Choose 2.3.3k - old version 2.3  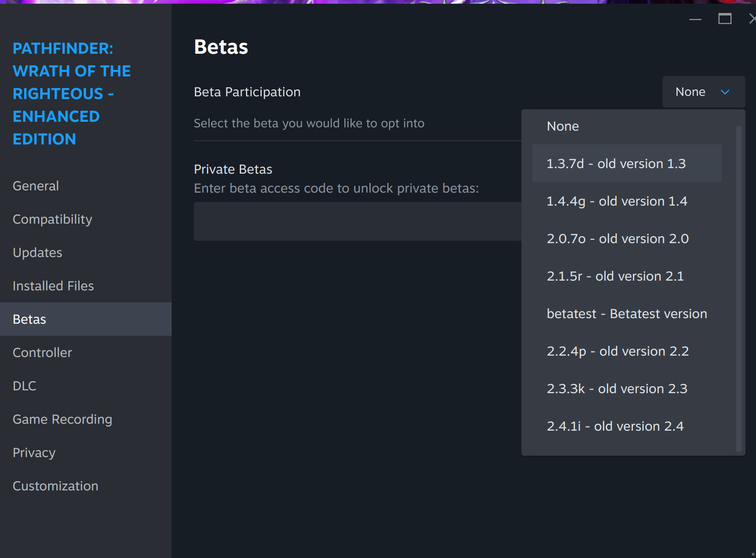point(627,389)
